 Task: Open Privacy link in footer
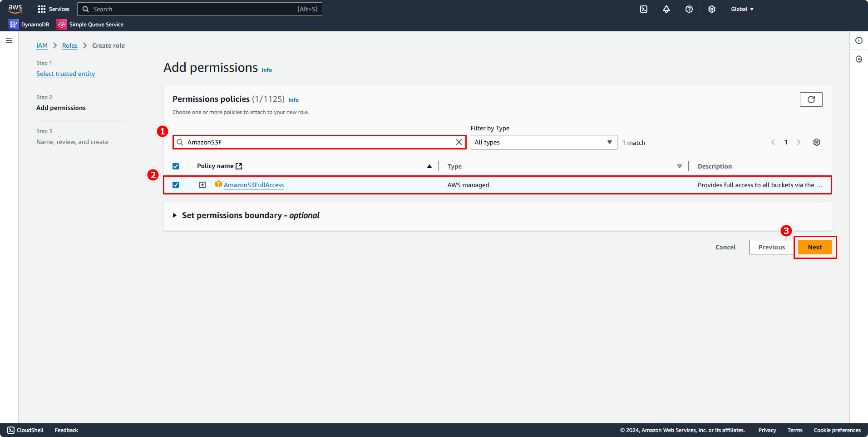pos(767,430)
